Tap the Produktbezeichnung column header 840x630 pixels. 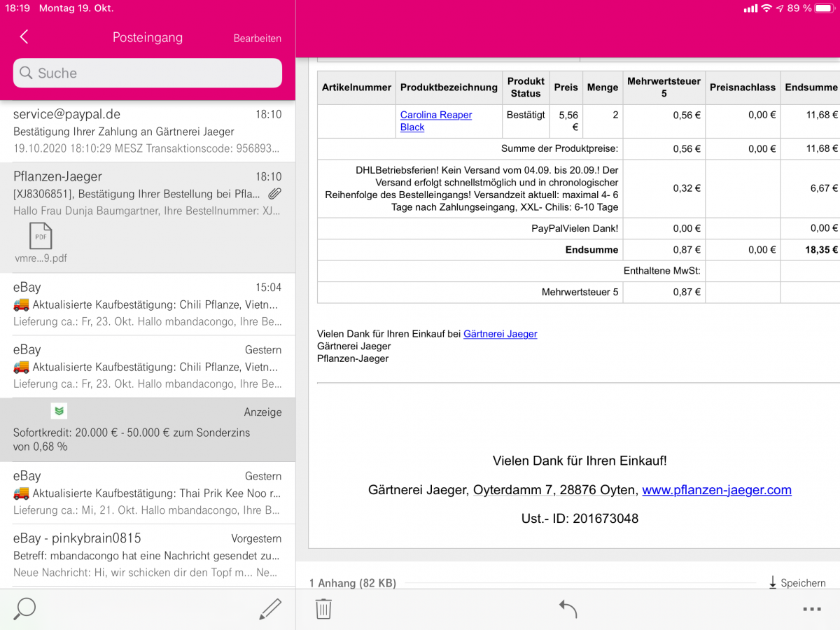coord(449,87)
